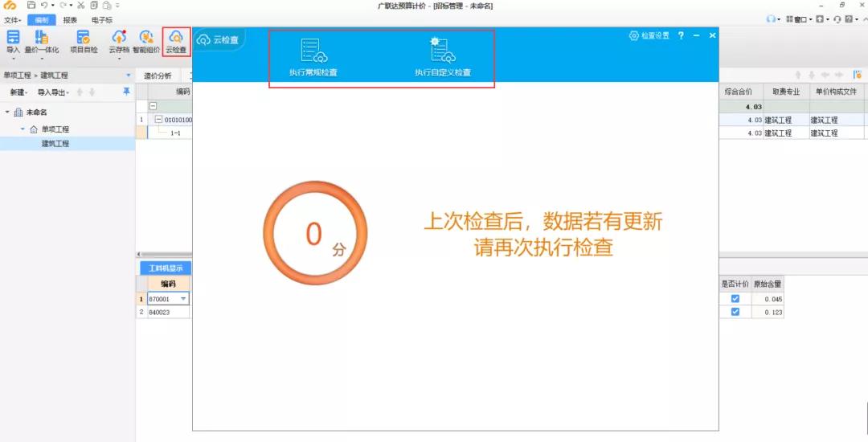Select the 未命名 project node
This screenshot has height=442, width=868.
(36, 113)
